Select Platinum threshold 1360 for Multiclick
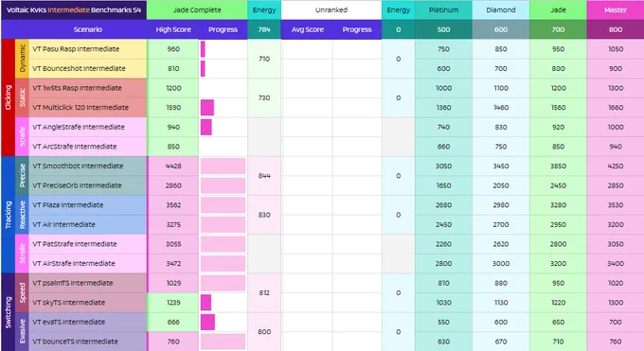Image resolution: width=644 pixels, height=351 pixels. 443,108
